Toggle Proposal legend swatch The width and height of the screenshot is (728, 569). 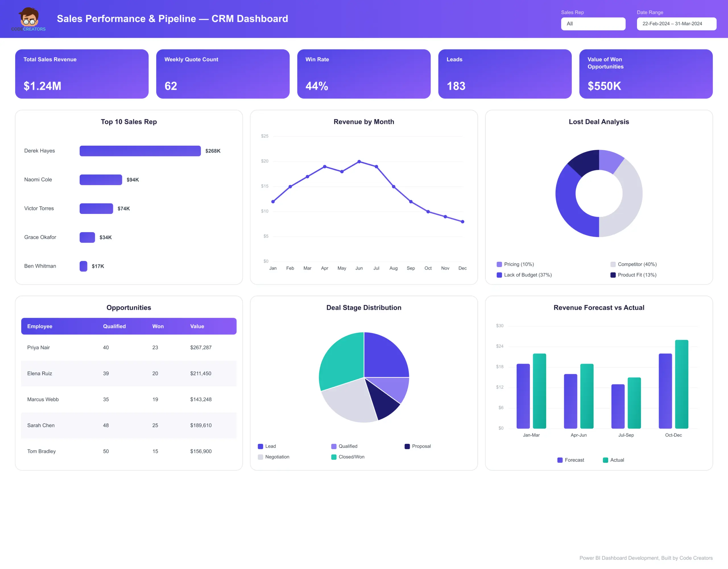(x=407, y=446)
